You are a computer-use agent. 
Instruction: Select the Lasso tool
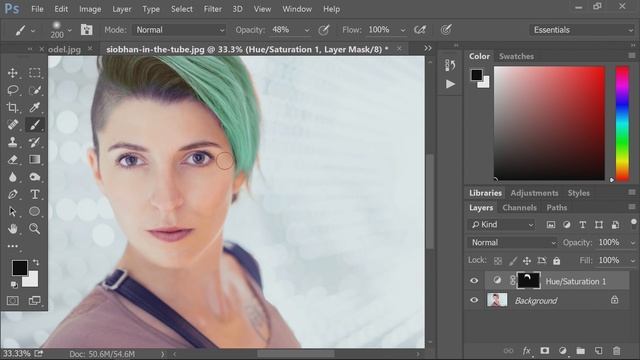[x=13, y=90]
